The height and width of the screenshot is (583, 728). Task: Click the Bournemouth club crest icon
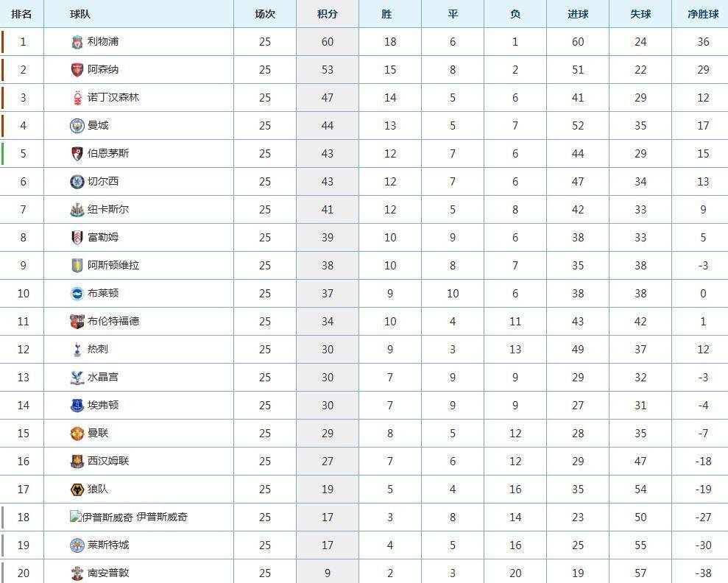point(77,154)
